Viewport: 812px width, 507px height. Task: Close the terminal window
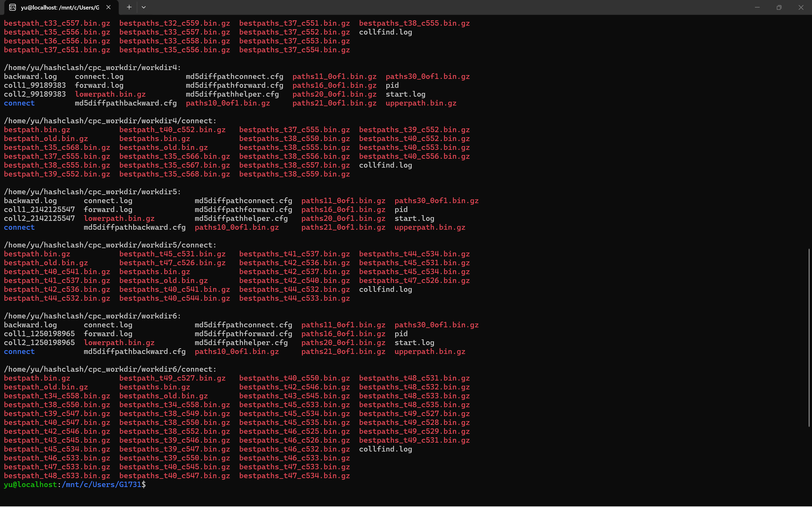point(801,7)
